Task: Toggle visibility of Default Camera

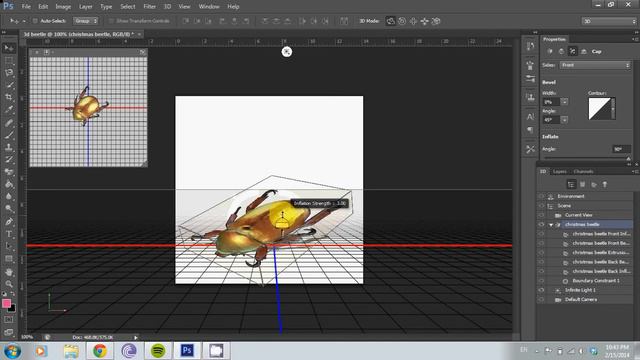Action: pos(541,300)
